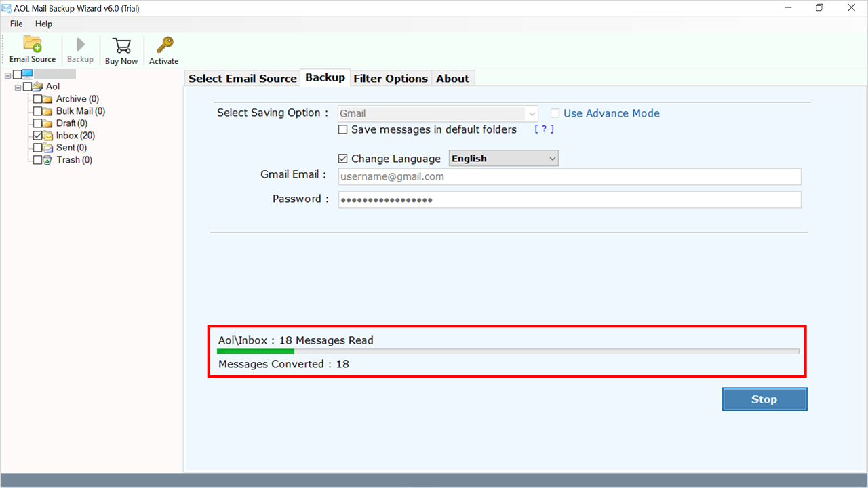This screenshot has height=488, width=868.
Task: Open the English language dropdown
Action: [504, 159]
